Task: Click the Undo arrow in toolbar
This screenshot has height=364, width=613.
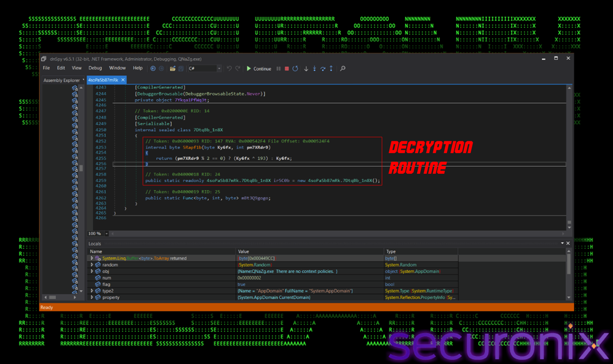Action: tap(229, 68)
